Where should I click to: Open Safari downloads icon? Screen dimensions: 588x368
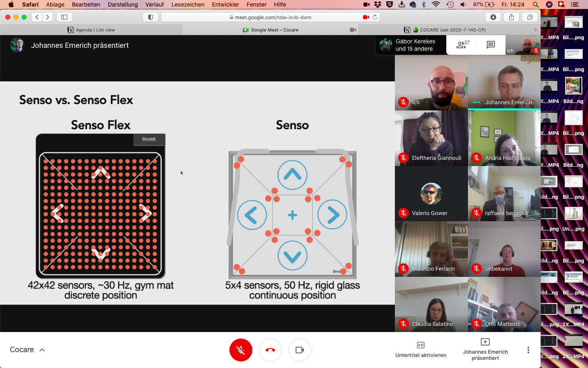[x=493, y=17]
